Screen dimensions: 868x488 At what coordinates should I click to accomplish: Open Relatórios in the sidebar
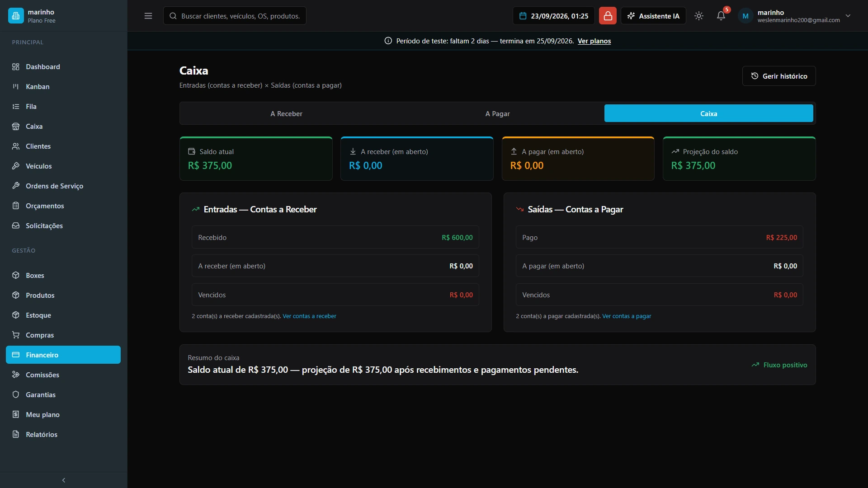click(63, 435)
